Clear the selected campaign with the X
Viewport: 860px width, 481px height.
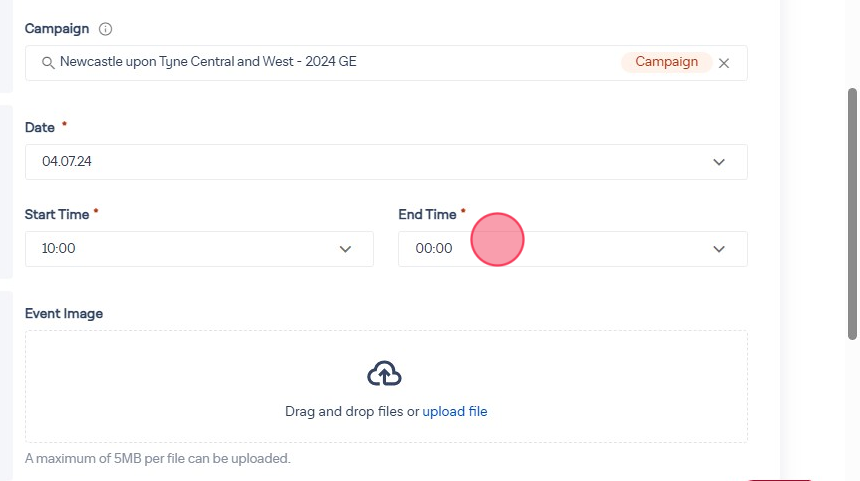tap(724, 63)
